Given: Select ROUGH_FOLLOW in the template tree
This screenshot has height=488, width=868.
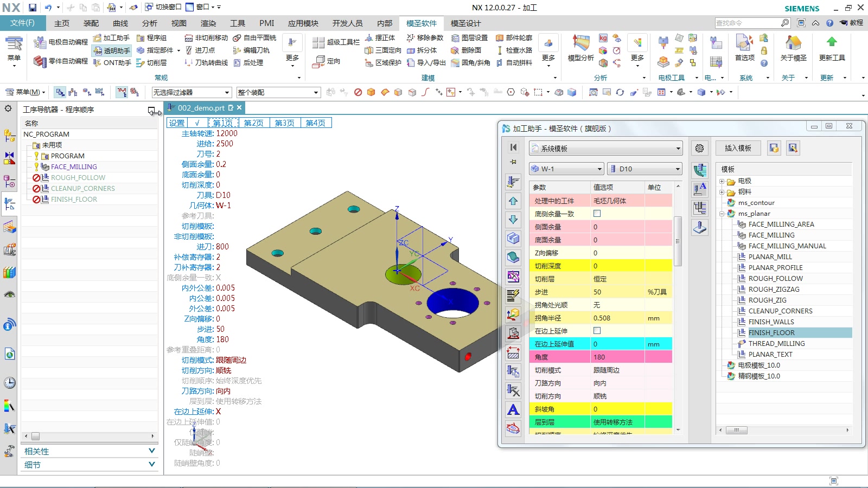Looking at the screenshot, I should 775,279.
